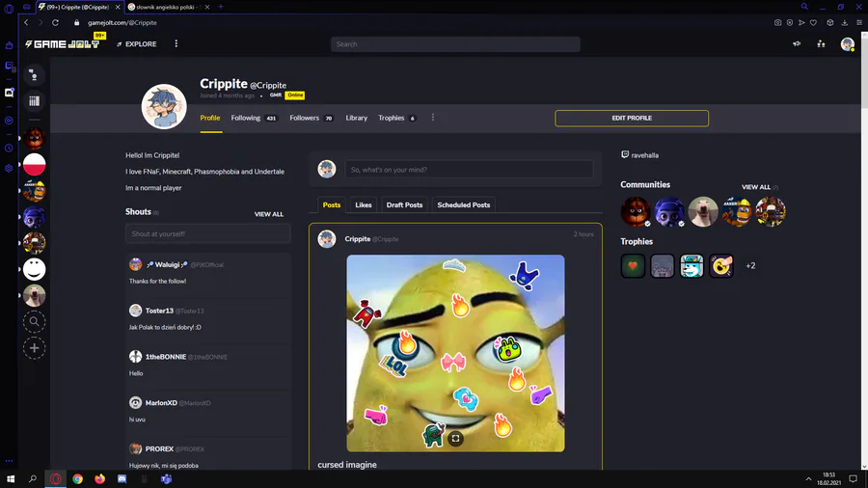Open the Trophies tab on profile header
The height and width of the screenshot is (488, 868).
point(397,118)
